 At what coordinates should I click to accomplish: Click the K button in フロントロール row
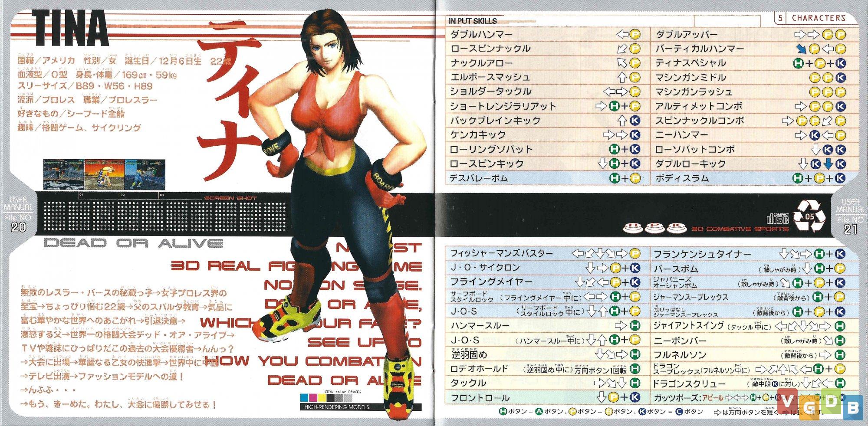pos(635,397)
